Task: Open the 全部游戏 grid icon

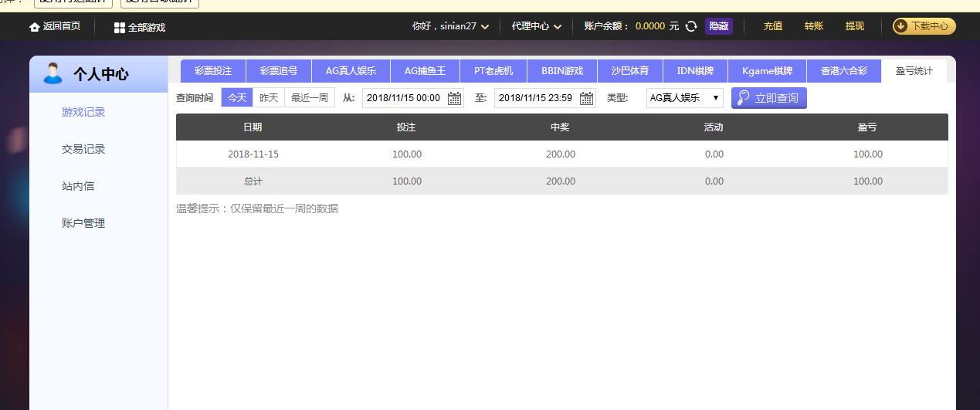Action: (x=120, y=28)
